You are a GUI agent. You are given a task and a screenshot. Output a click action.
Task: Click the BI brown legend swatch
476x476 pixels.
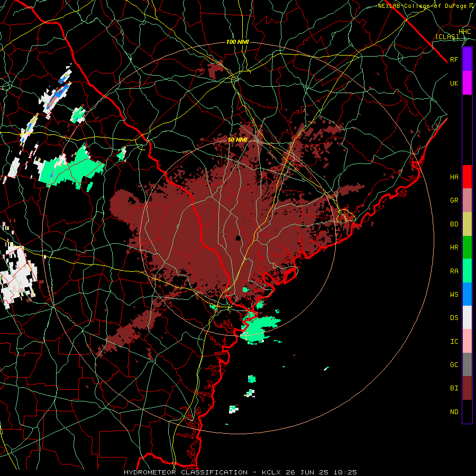click(467, 388)
